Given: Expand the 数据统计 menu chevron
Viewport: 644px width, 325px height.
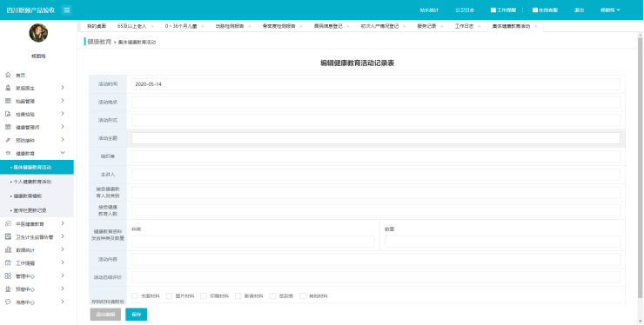Looking at the screenshot, I should (63, 249).
